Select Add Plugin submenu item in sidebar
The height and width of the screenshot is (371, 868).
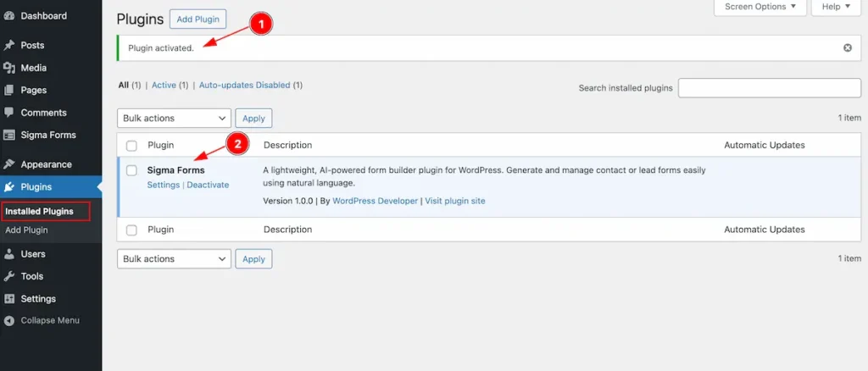[26, 230]
